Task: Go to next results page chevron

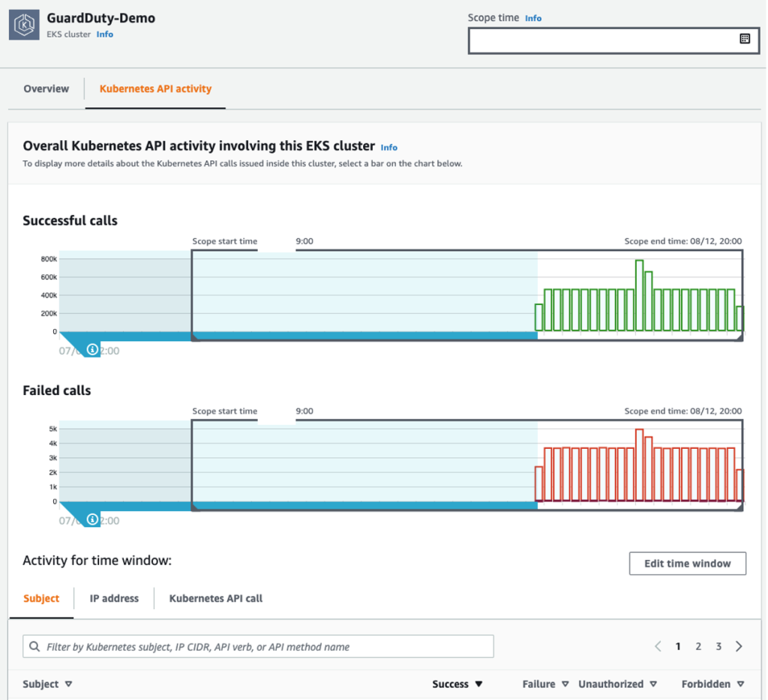Action: [739, 646]
